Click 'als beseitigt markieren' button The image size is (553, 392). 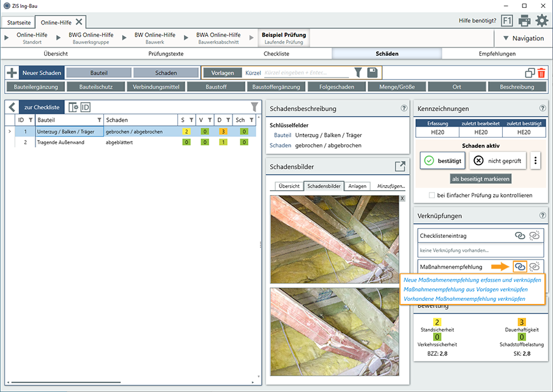[481, 179]
